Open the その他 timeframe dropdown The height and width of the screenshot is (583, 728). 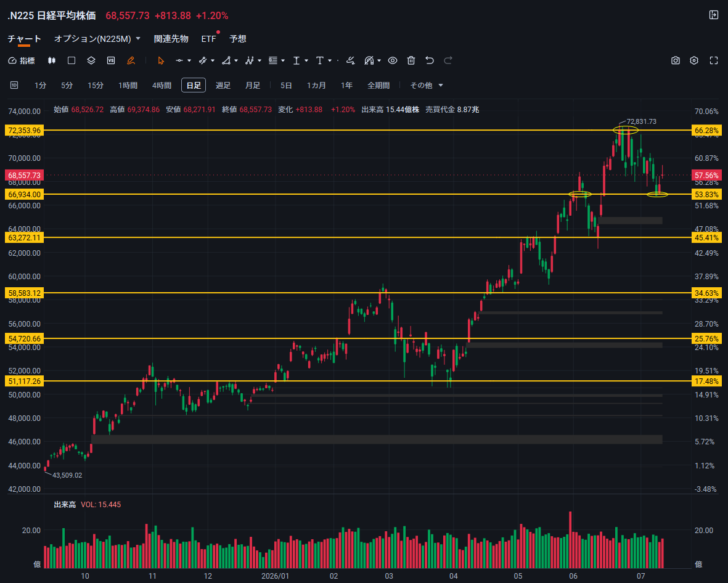coord(426,86)
